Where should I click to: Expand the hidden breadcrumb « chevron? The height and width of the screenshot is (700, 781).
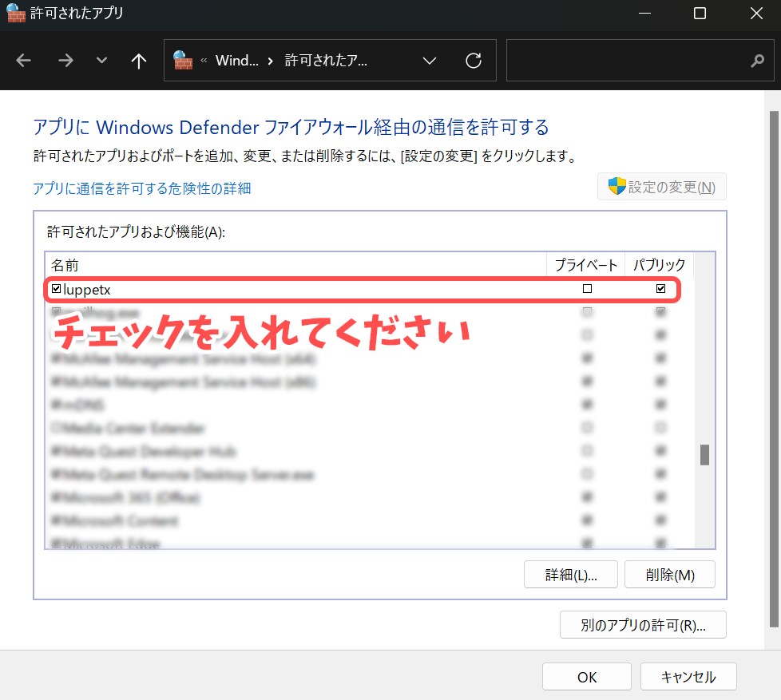(204, 61)
